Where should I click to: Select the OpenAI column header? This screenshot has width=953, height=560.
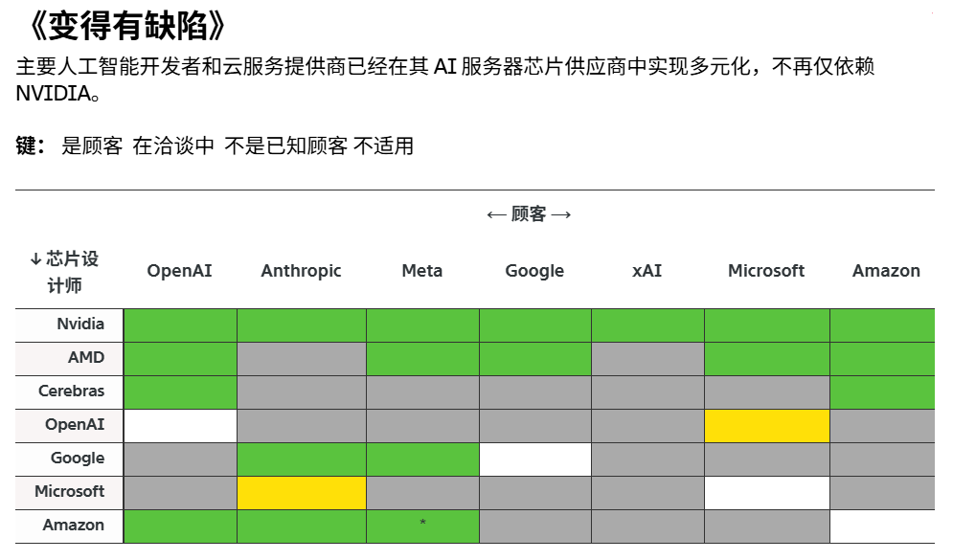click(179, 270)
